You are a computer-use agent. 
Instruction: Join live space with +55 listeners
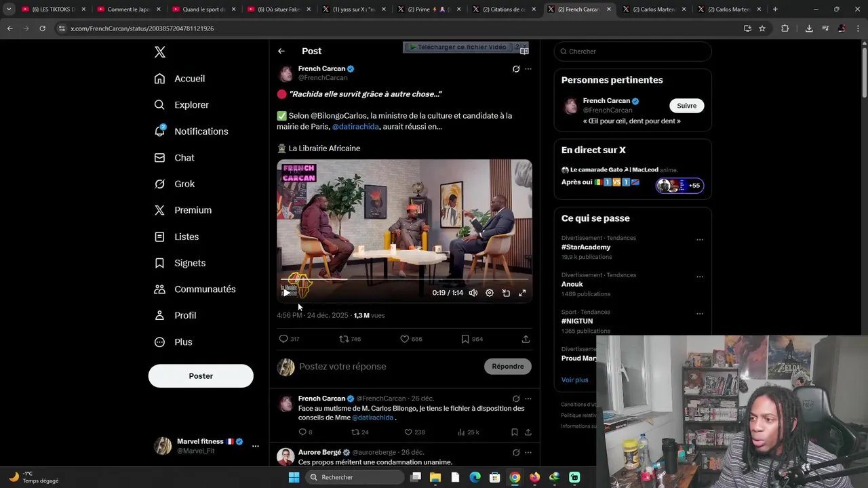[x=679, y=186]
